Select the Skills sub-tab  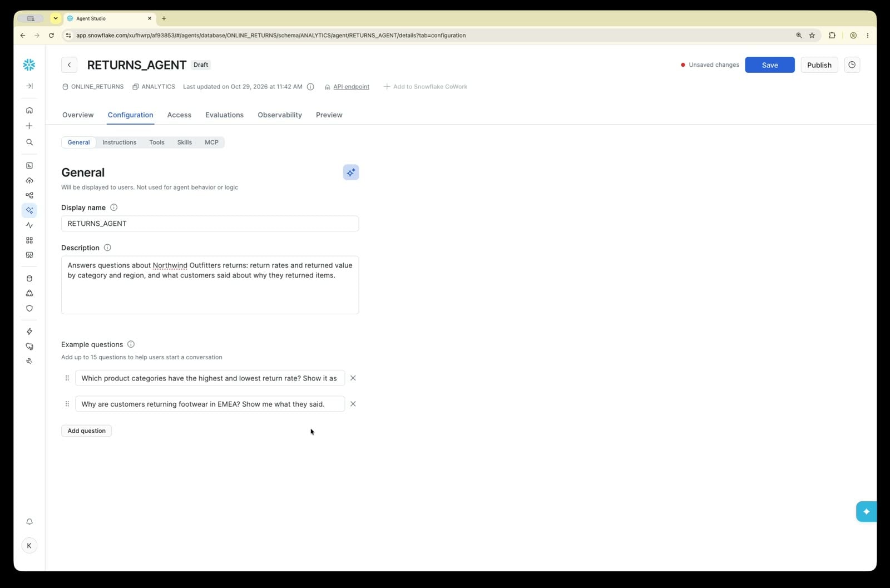click(185, 142)
